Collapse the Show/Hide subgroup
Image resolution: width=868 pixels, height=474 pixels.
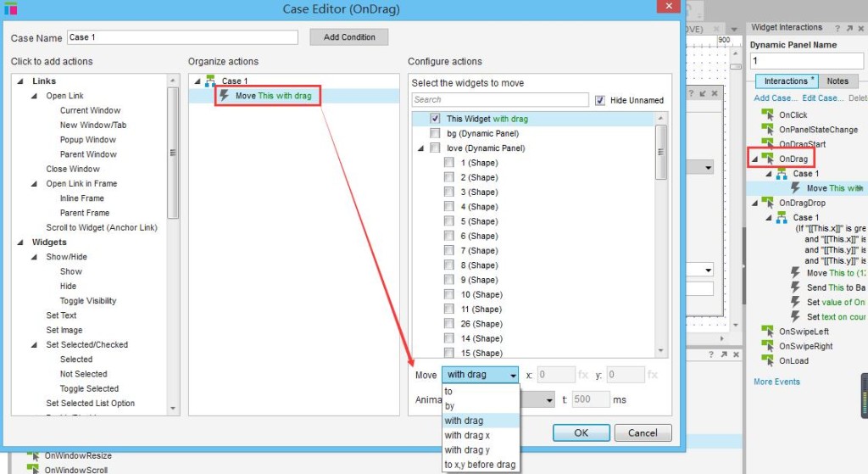[34, 257]
